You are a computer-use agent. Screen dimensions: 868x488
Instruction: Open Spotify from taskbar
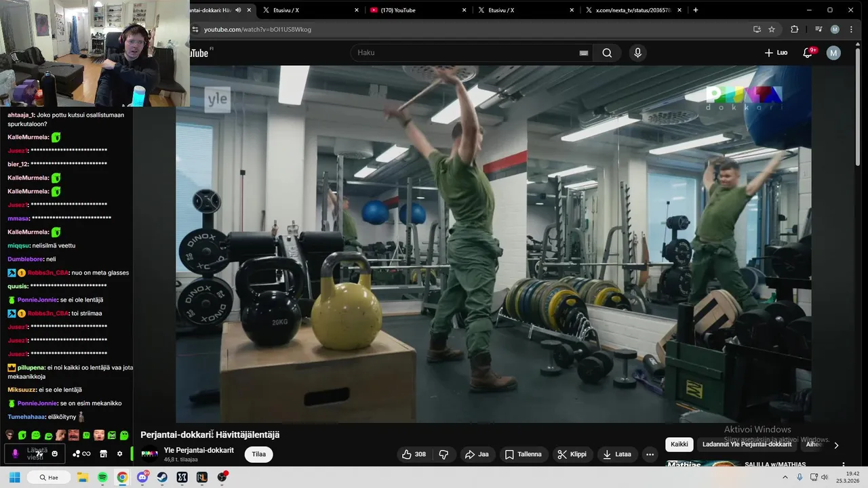pyautogui.click(x=102, y=477)
